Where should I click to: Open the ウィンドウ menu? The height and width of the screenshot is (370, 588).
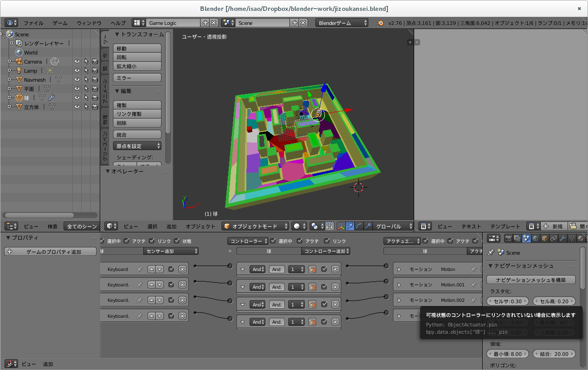(89, 23)
